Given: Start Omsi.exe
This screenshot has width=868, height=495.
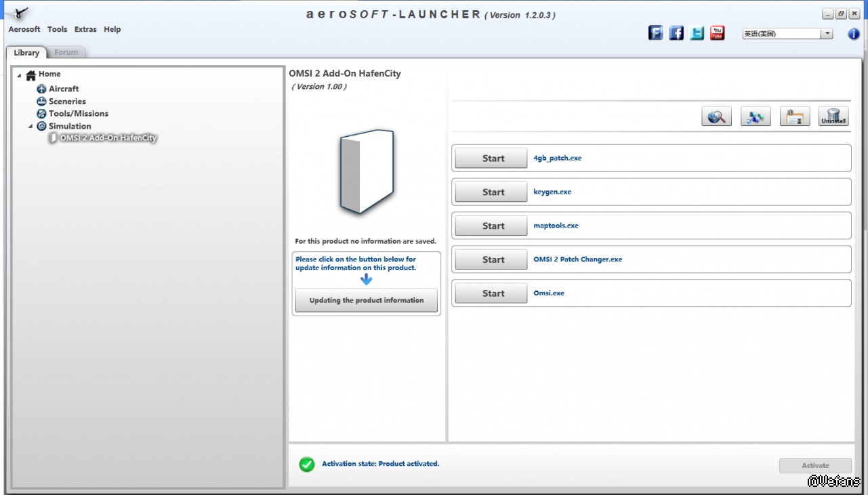Looking at the screenshot, I should (x=491, y=294).
